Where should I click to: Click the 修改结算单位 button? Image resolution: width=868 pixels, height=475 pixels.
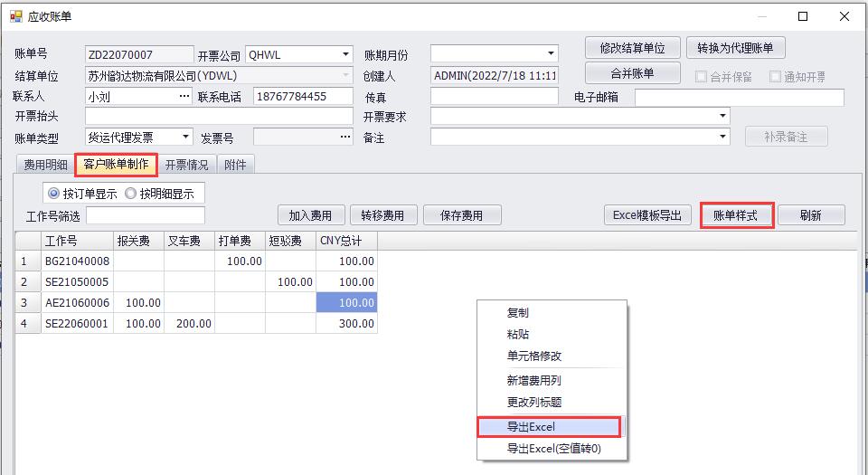[x=633, y=48]
